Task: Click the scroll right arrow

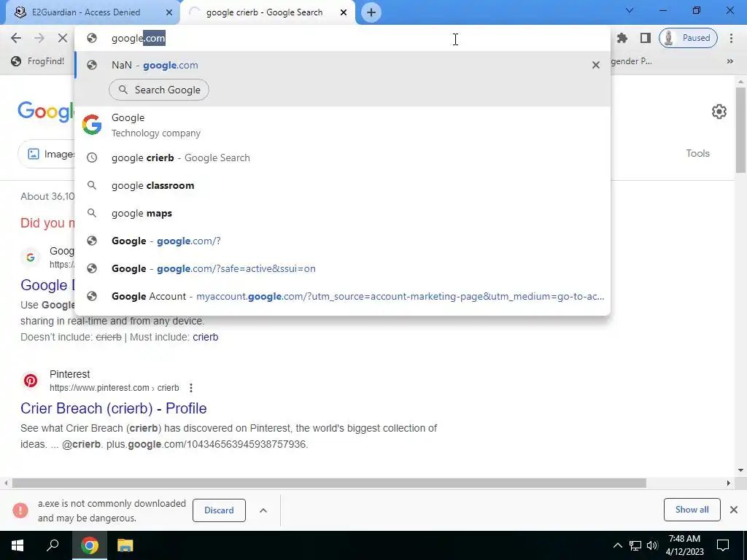Action: pyautogui.click(x=728, y=483)
